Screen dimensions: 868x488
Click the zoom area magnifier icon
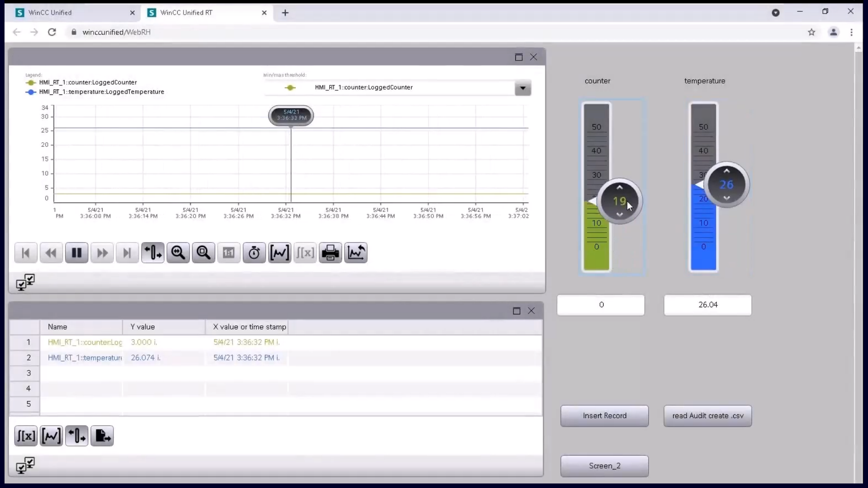tap(203, 253)
